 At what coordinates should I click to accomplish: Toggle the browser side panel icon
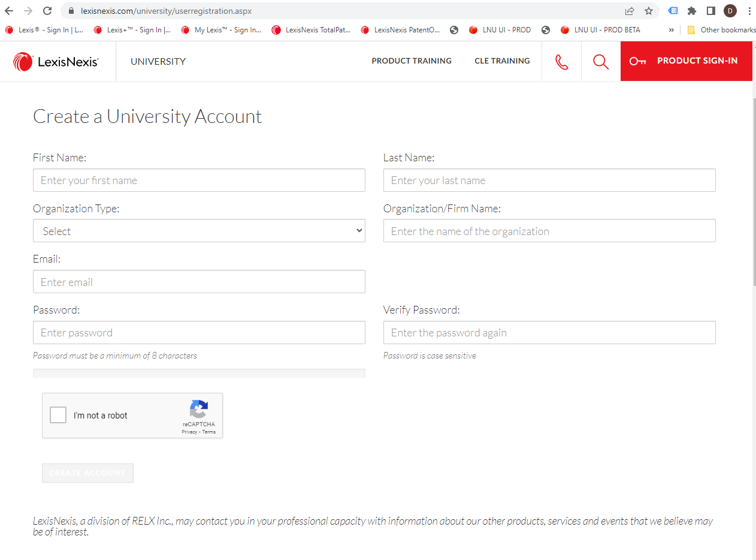click(x=711, y=11)
